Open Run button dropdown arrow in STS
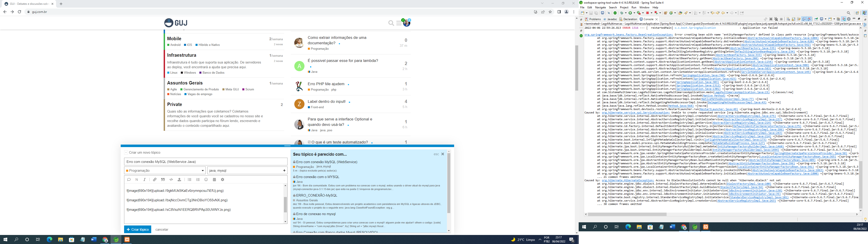Screen dimensions: 868x244 tap(634, 13)
